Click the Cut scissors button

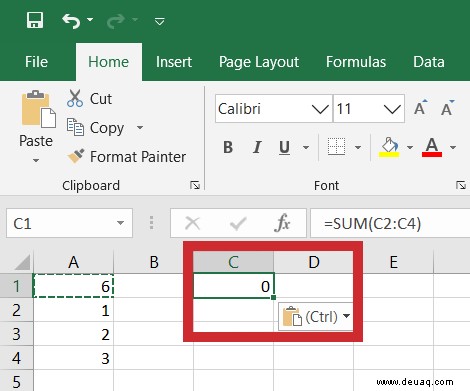(89, 99)
